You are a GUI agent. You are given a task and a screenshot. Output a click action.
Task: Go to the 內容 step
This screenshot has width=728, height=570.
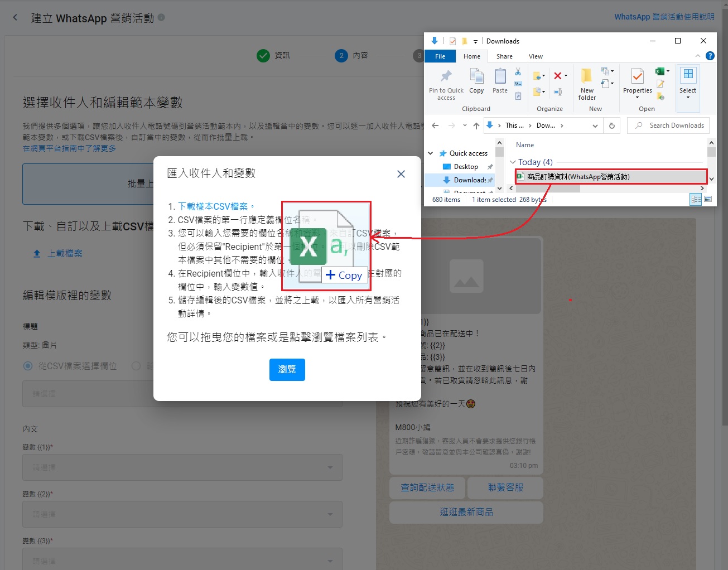(x=351, y=56)
